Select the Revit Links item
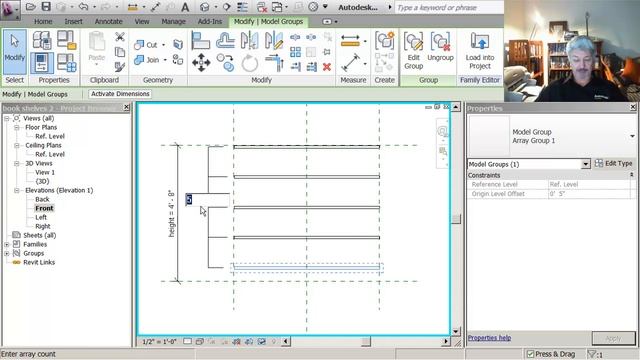The height and width of the screenshot is (360, 640). click(x=39, y=262)
